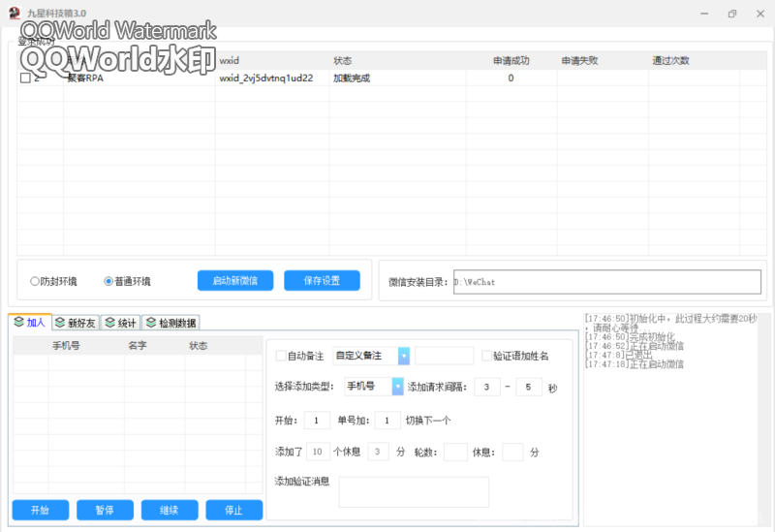Select the 防封环境 radio button
This screenshot has width=775, height=532.
click(35, 281)
